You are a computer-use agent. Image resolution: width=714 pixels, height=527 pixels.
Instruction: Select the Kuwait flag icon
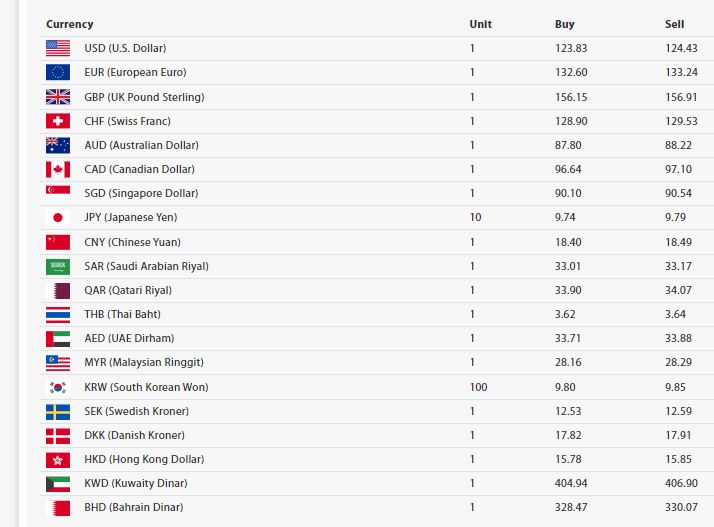(x=58, y=484)
